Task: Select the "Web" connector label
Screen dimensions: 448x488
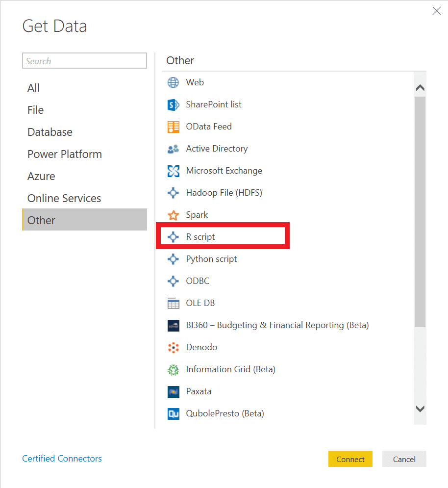Action: (x=195, y=82)
